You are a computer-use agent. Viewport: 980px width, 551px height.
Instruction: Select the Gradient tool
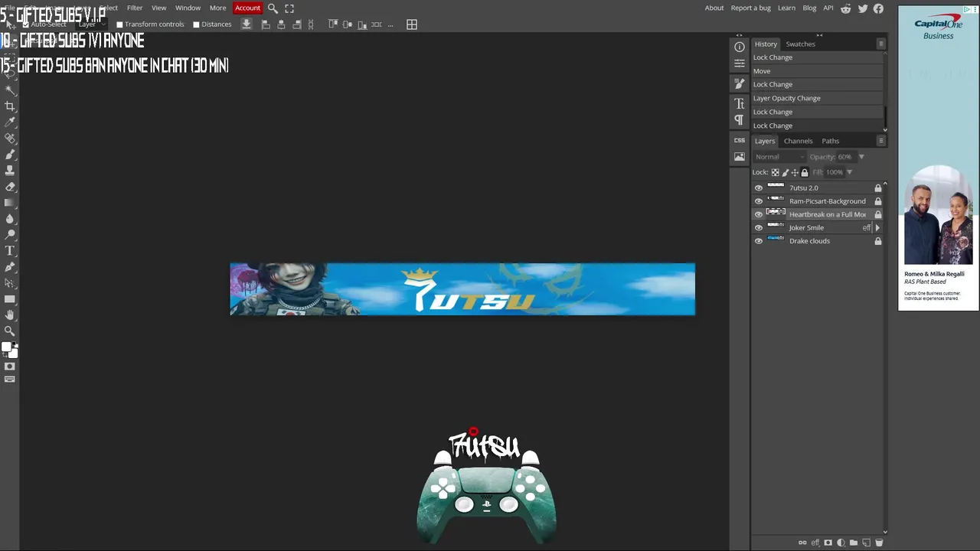coord(10,203)
